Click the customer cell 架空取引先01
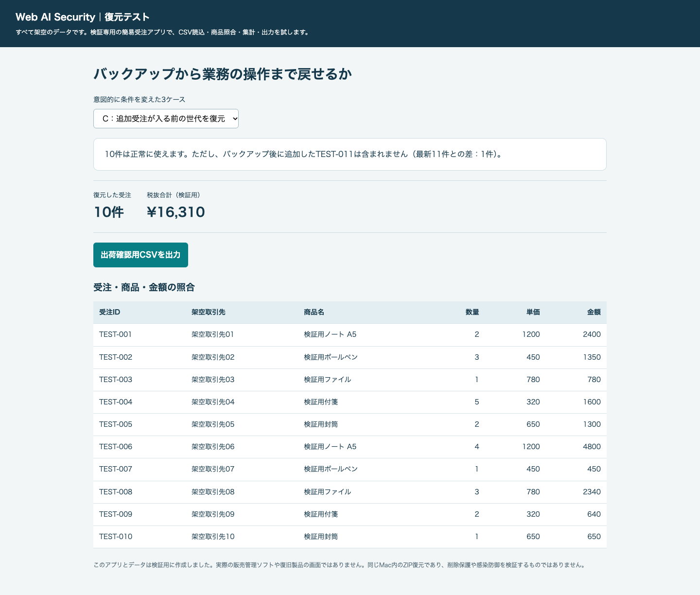The width and height of the screenshot is (700, 595). coord(213,334)
